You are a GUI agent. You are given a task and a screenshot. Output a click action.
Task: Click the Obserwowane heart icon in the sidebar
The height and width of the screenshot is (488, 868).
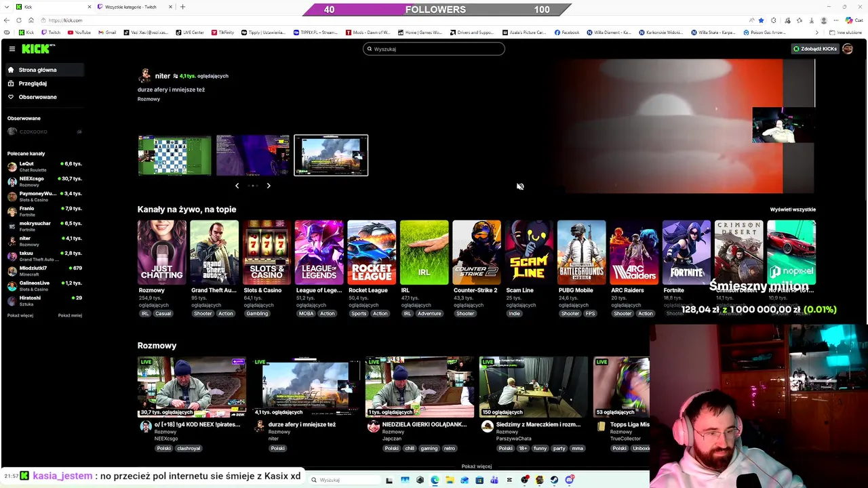click(11, 97)
